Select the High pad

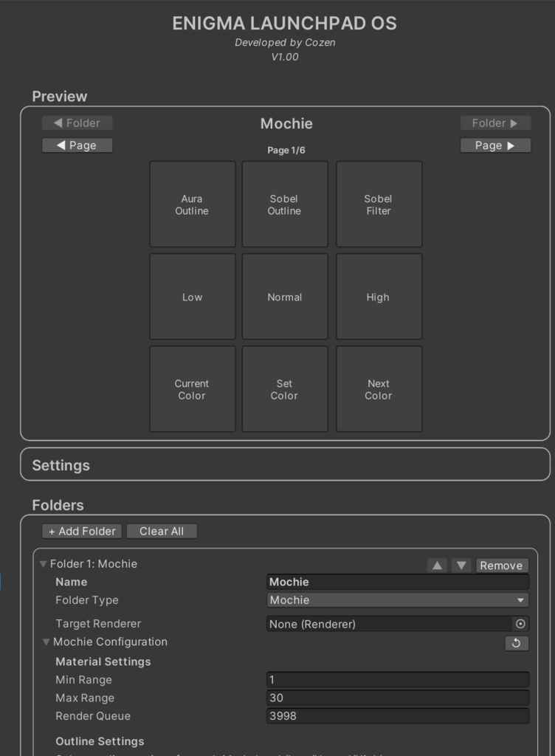pos(379,297)
